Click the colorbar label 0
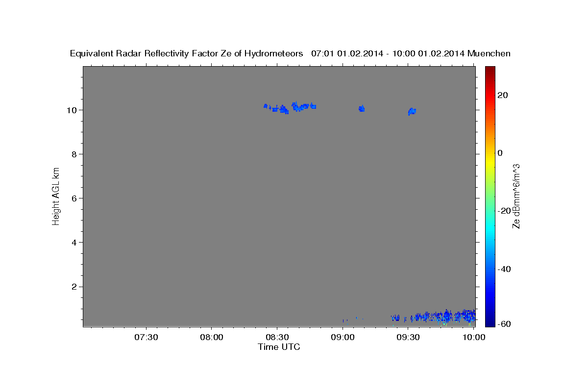Screen dimensions: 588x392 coord(500,153)
